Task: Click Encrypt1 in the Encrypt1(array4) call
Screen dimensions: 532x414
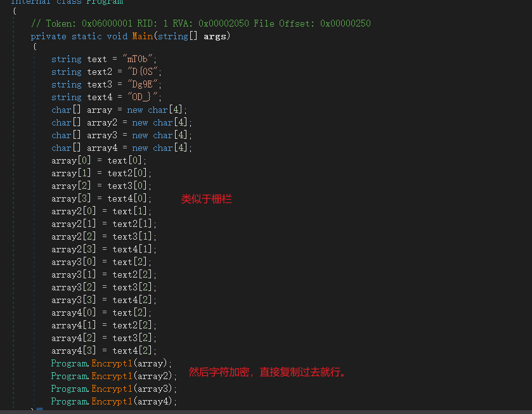Action: pyautogui.click(x=112, y=401)
